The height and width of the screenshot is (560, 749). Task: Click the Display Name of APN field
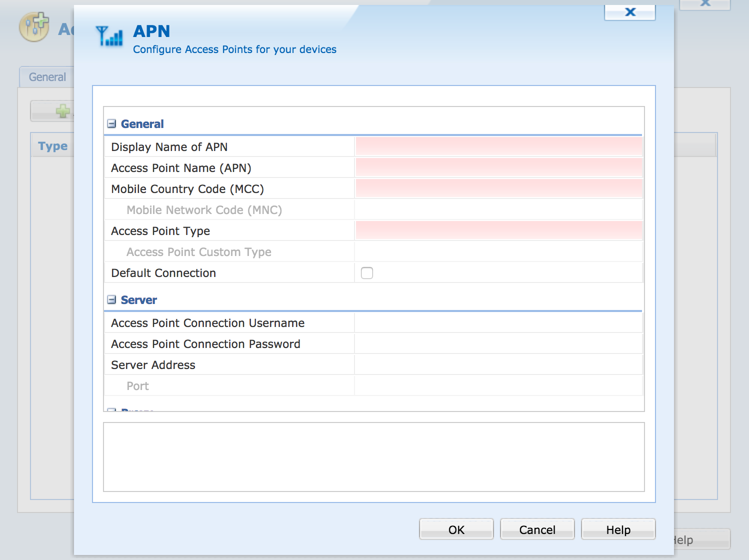[498, 147]
